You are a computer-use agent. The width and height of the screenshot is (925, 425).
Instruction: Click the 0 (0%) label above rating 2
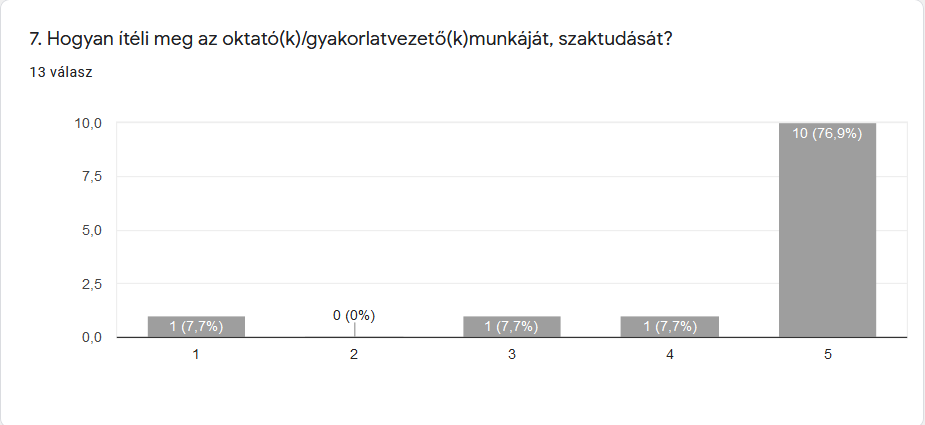354,316
